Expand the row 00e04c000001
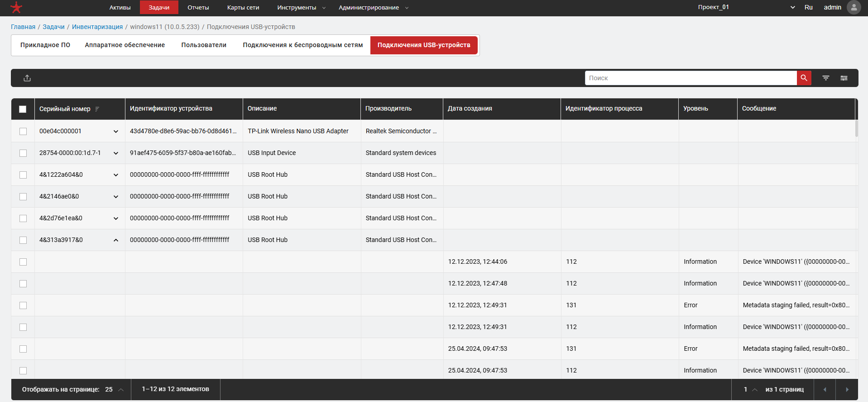The width and height of the screenshot is (868, 402). pyautogui.click(x=116, y=131)
